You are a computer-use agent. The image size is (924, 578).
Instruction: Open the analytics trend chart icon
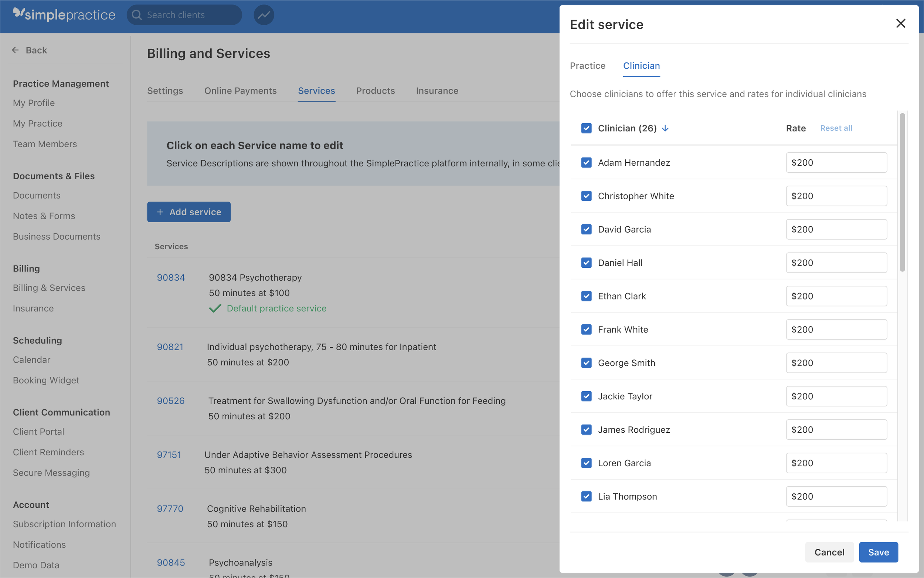coord(264,15)
